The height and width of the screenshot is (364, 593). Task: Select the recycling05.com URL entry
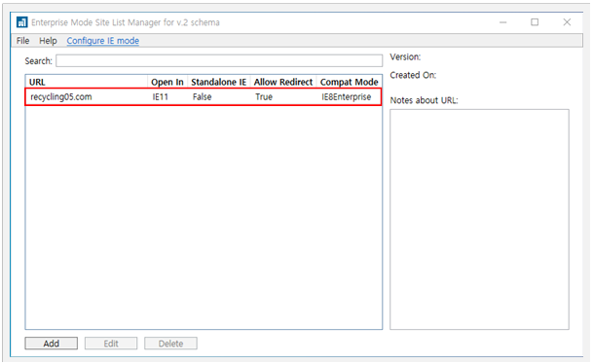pyautogui.click(x=61, y=96)
